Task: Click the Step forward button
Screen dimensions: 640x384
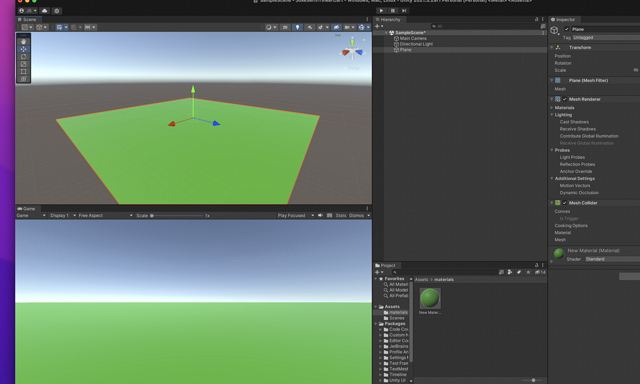Action: 404,11
